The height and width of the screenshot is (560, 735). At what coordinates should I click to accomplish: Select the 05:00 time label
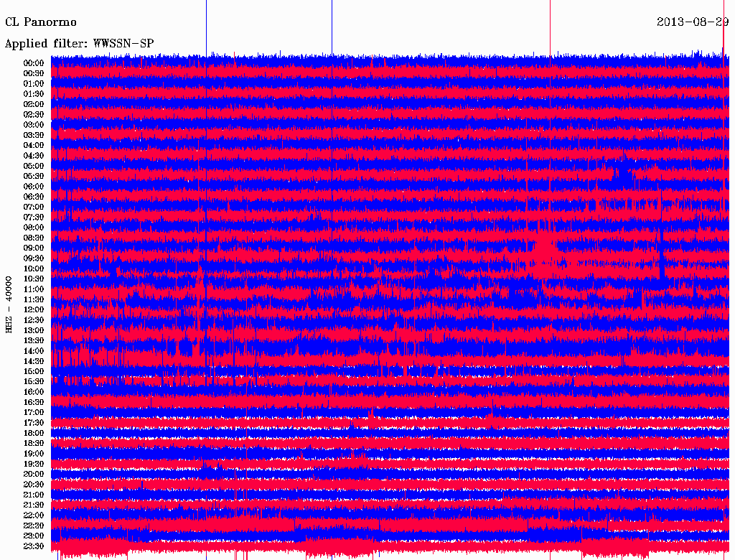click(34, 166)
